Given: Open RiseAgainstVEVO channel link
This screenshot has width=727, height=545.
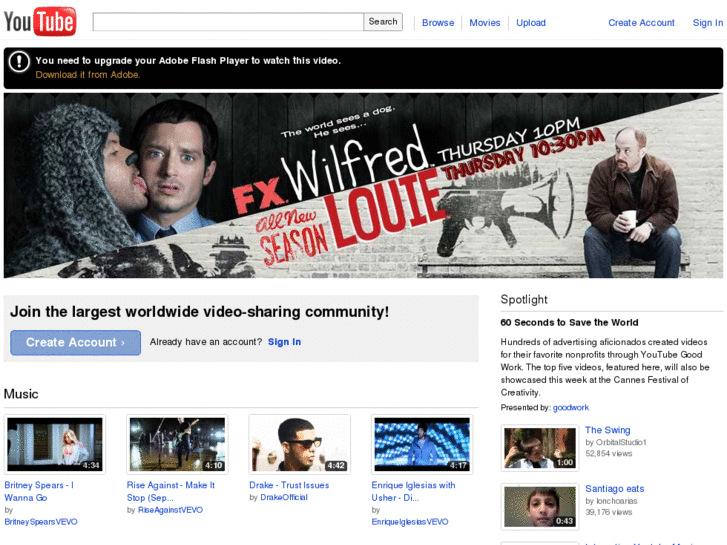Looking at the screenshot, I should click(x=170, y=510).
